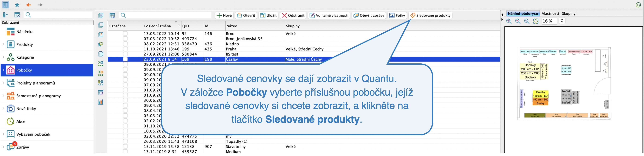Click the Excel export icon with plus
The image size is (644, 156).
coord(101,63)
